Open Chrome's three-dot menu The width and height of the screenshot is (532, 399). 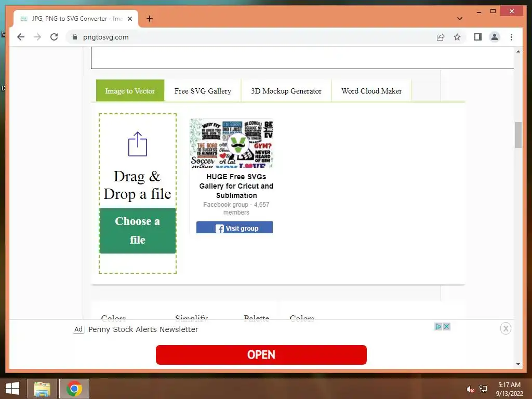coord(511,37)
